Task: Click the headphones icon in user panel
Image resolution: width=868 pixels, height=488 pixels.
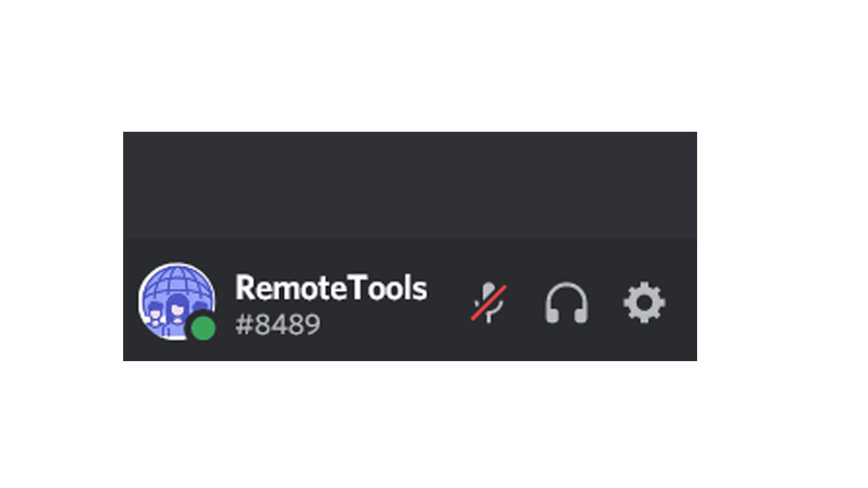Action: 566,303
